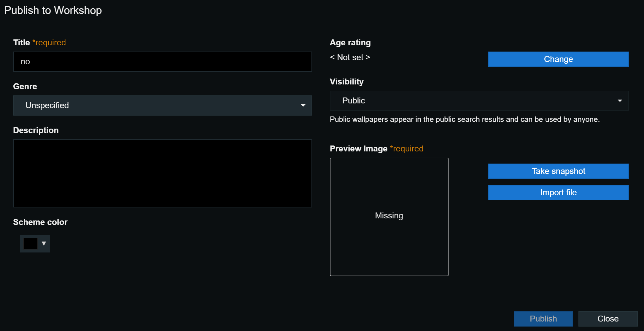This screenshot has width=644, height=331.
Task: Publish the wallpaper to Workshop
Action: 543,319
